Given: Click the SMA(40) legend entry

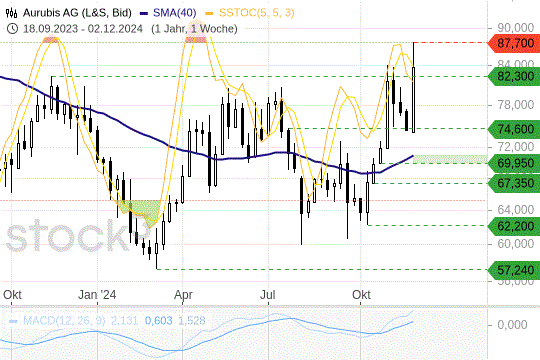Looking at the screenshot, I should (x=175, y=13).
